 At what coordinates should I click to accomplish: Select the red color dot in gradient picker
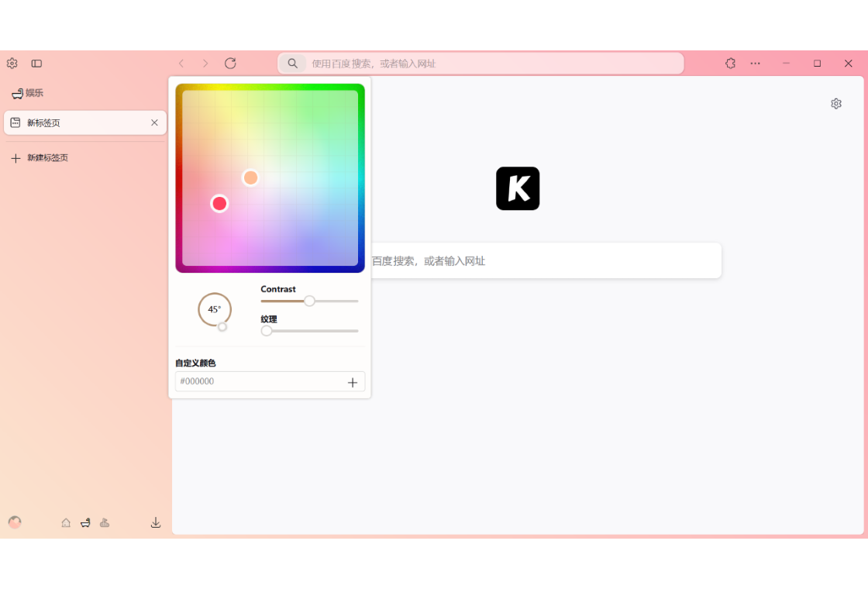click(x=219, y=204)
